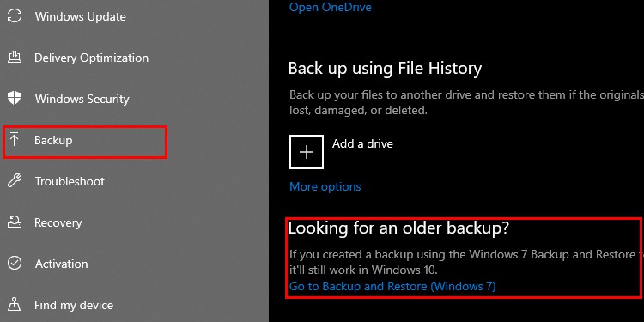Click the Add a drive label
644x322 pixels.
point(362,143)
